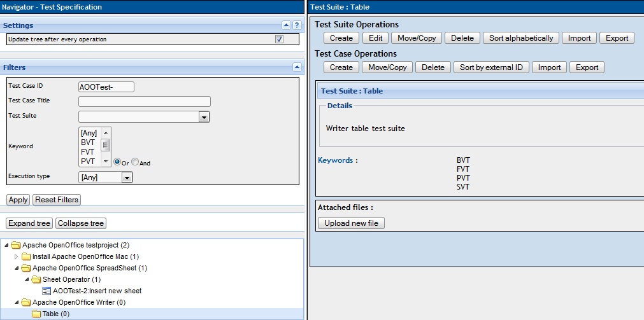Click the Sheet Operator folder icon

point(36,280)
